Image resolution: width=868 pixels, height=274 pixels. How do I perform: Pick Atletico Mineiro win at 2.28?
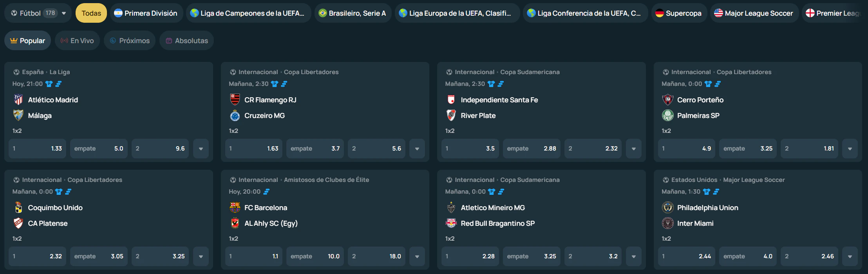click(x=470, y=256)
